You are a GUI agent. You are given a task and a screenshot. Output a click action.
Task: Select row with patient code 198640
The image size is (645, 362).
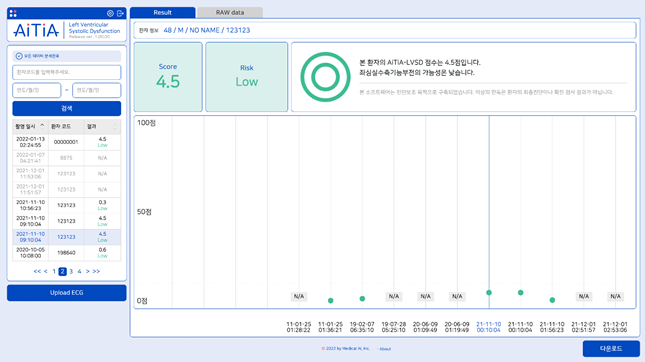pos(67,253)
